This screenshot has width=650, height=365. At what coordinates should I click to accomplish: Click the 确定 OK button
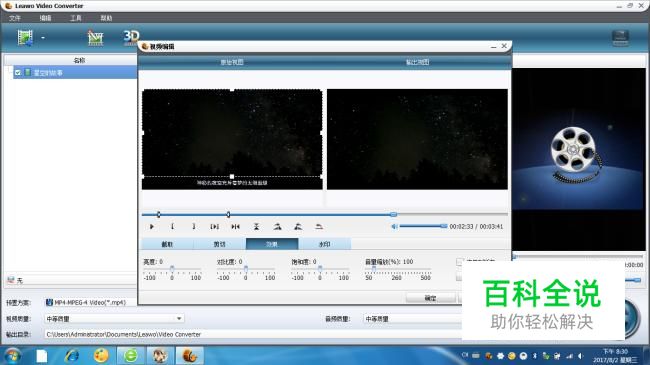coord(430,298)
